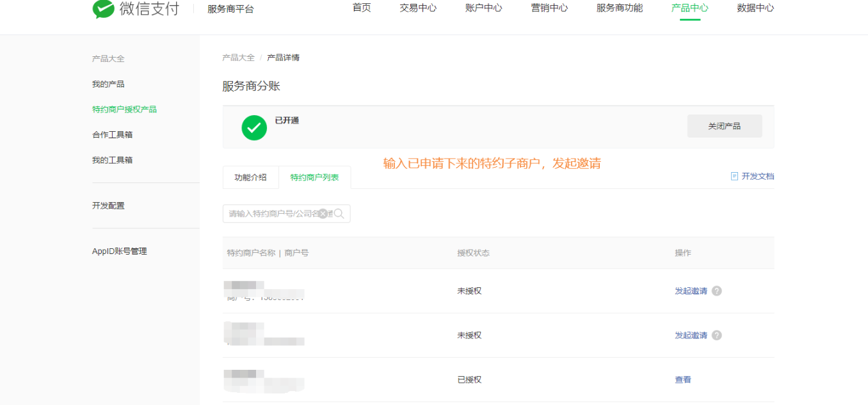Image resolution: width=868 pixels, height=405 pixels.
Task: Click 产品大全 in the breadcrumb
Action: click(238, 58)
